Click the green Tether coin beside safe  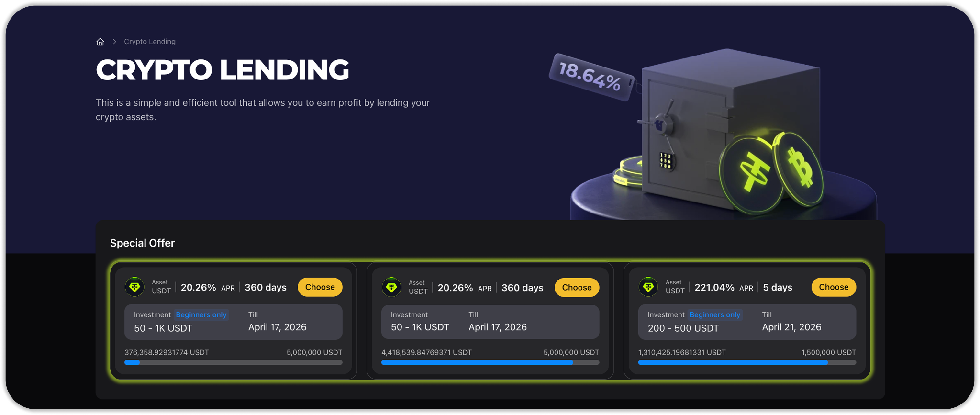(x=749, y=173)
